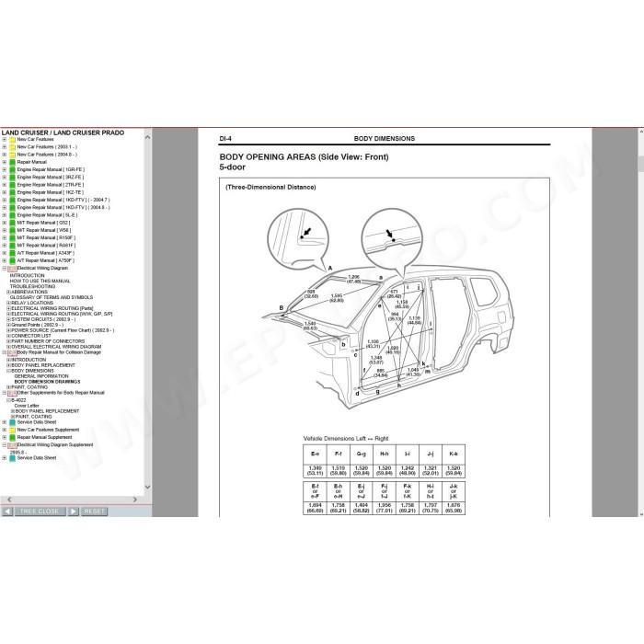Click the green icon for A/T Repair Manual [A750F]
The width and height of the screenshot is (644, 644).
pyautogui.click(x=12, y=260)
